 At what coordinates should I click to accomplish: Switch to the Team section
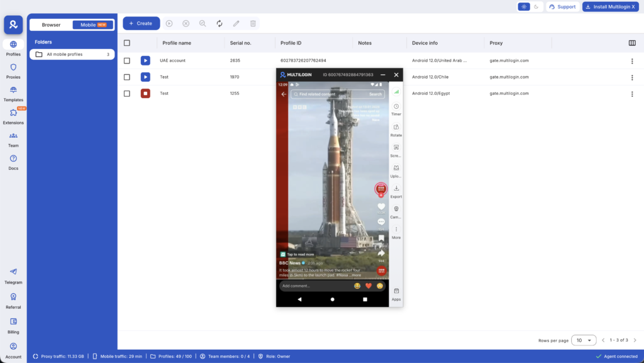click(x=13, y=139)
